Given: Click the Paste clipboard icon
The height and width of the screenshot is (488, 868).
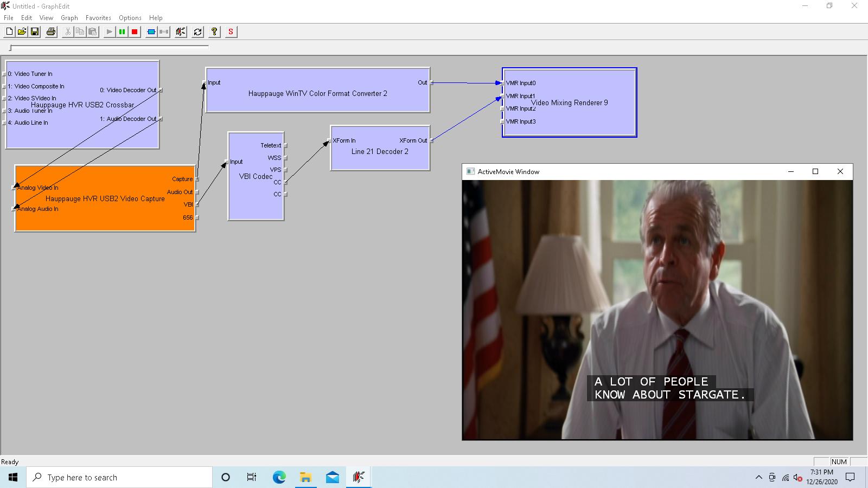Looking at the screenshot, I should coord(93,32).
